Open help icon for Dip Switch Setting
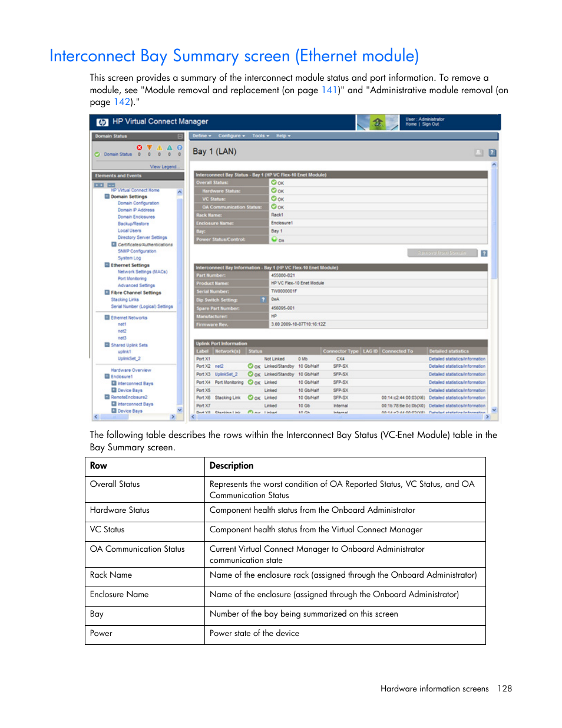The height and width of the screenshot is (728, 562). click(264, 299)
